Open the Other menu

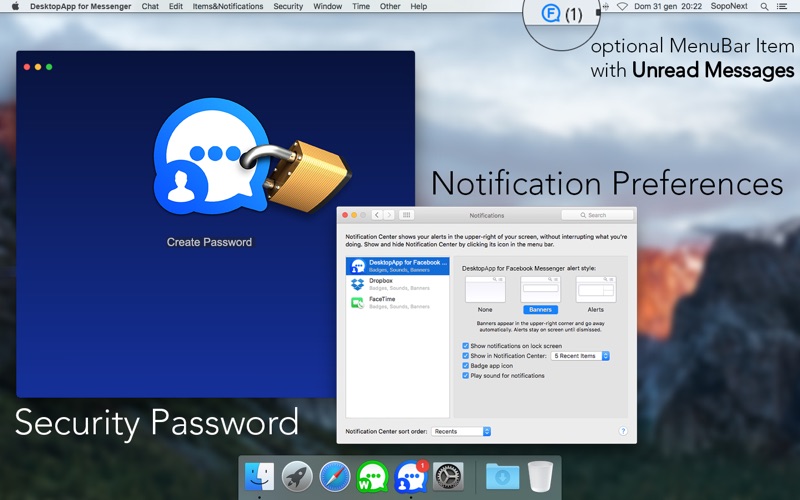point(390,7)
